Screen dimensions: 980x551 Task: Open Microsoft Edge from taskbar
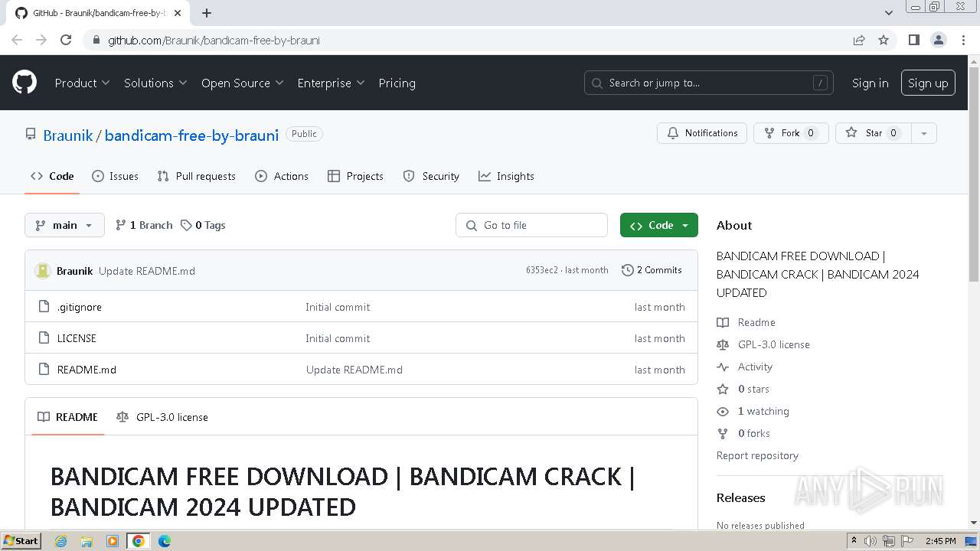pyautogui.click(x=164, y=541)
